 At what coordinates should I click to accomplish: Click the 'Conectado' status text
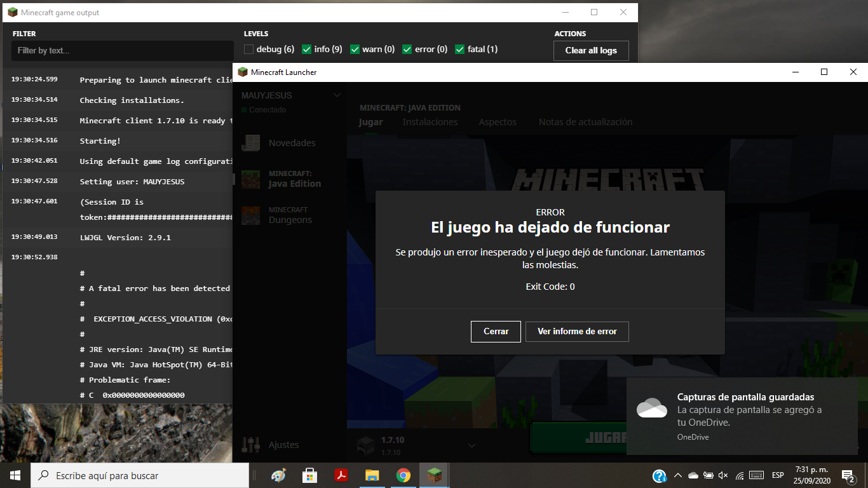268,110
